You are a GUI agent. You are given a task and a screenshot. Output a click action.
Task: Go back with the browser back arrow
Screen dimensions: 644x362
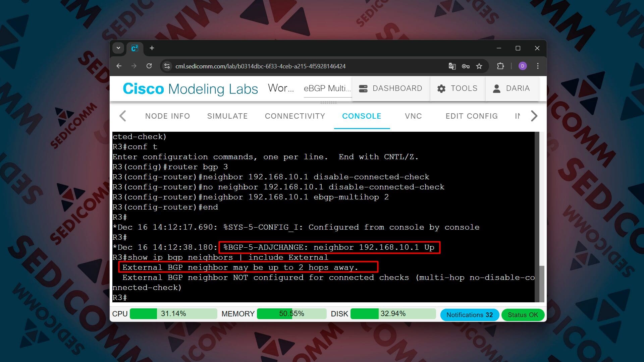point(119,66)
